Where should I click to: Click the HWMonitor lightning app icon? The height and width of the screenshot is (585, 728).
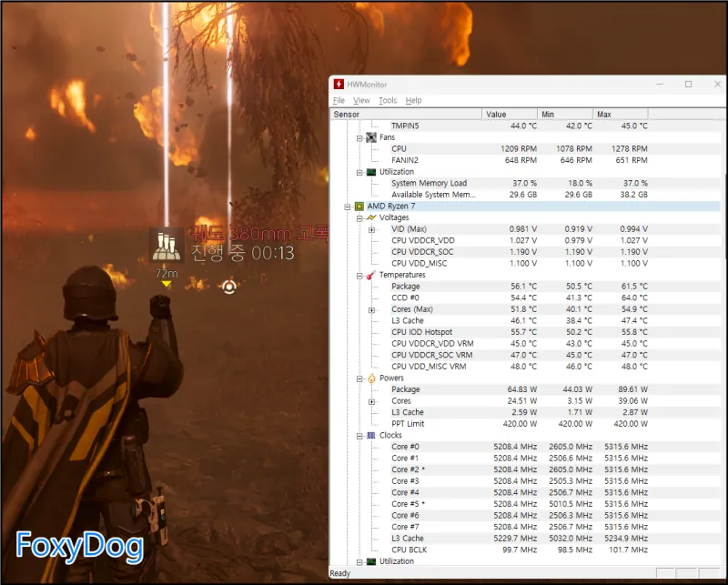pos(339,84)
